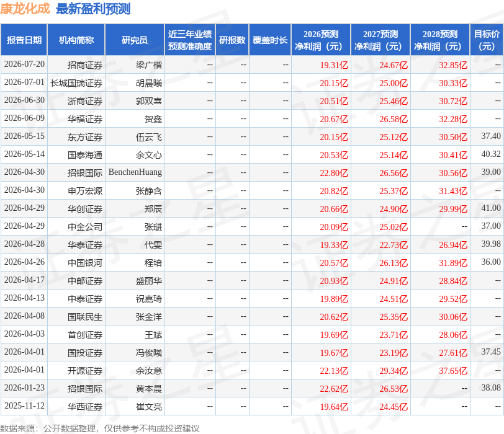
Task: Click the 32.85亿 2028 forecast
Action: click(453, 65)
